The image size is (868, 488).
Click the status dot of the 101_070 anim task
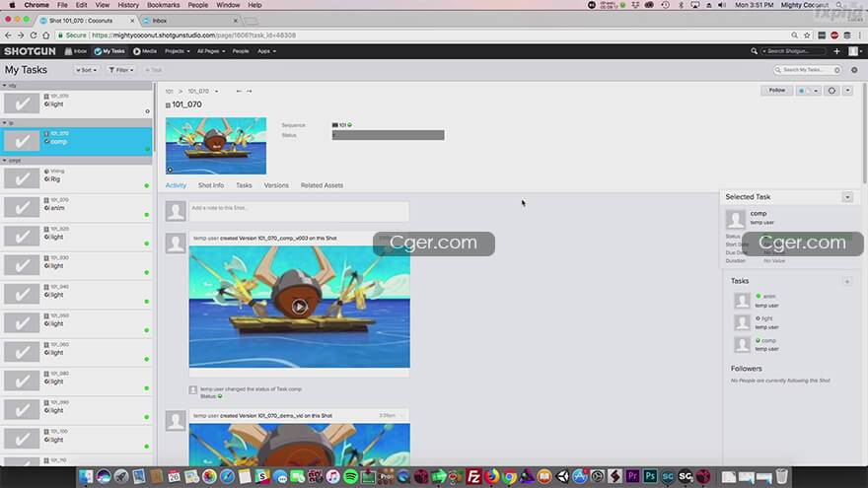point(147,215)
